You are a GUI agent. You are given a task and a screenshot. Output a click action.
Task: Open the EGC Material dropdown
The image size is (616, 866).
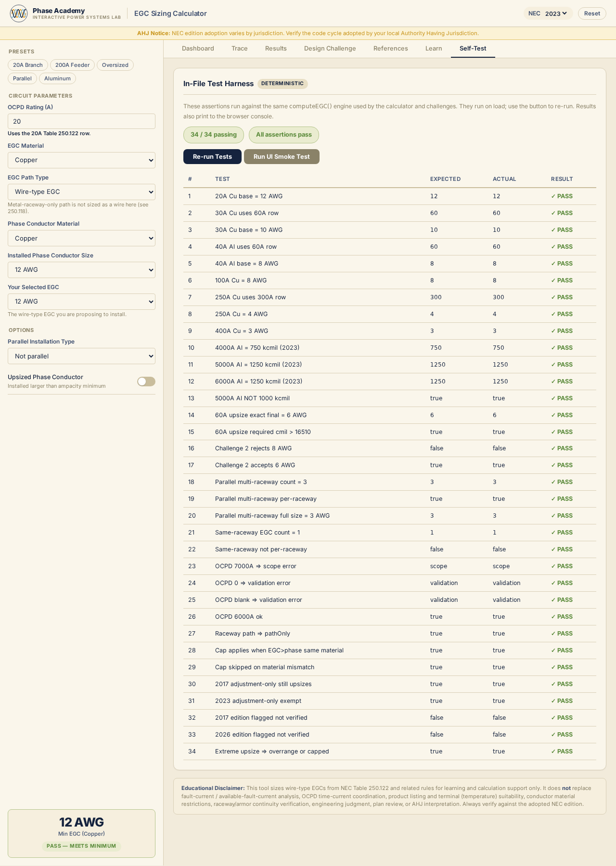pos(81,160)
